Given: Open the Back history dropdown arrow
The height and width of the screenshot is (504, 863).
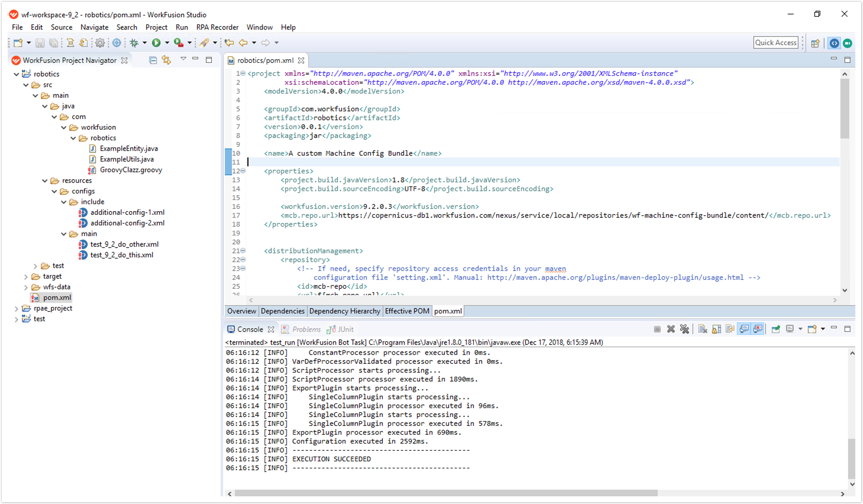Looking at the screenshot, I should pyautogui.click(x=254, y=43).
